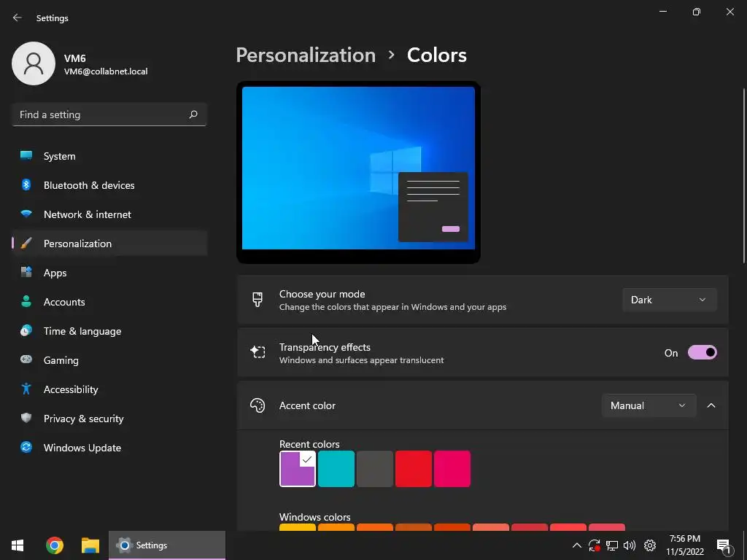The height and width of the screenshot is (560, 747).
Task: Select Gaming category
Action: tap(109, 360)
